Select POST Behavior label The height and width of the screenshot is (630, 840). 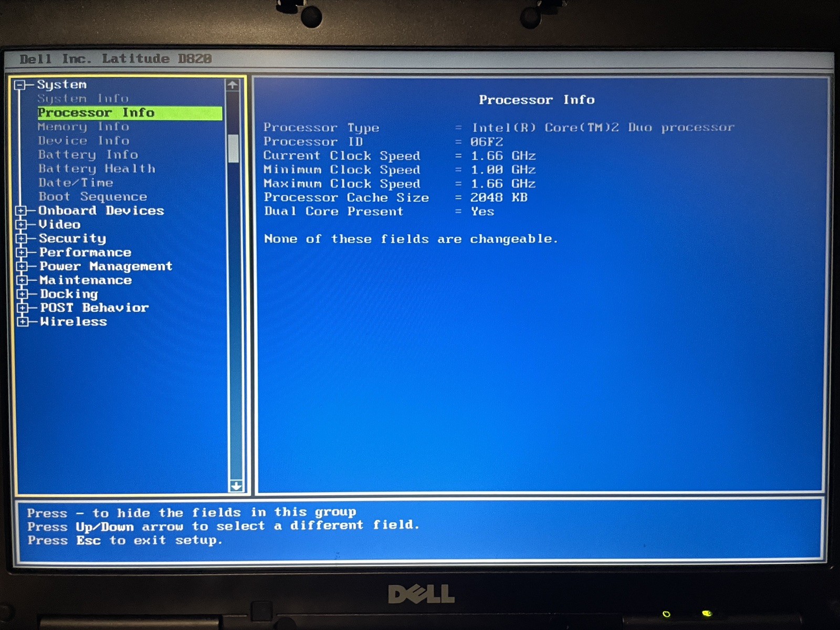pyautogui.click(x=94, y=308)
